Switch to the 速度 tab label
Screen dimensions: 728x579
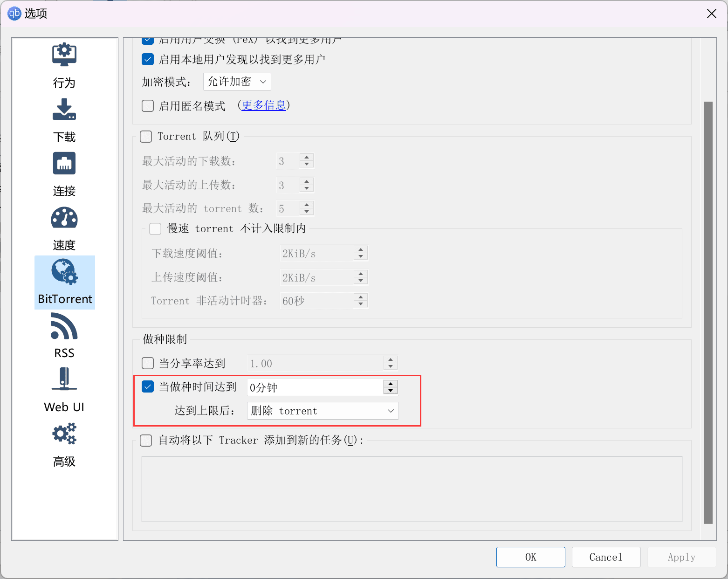tap(64, 245)
